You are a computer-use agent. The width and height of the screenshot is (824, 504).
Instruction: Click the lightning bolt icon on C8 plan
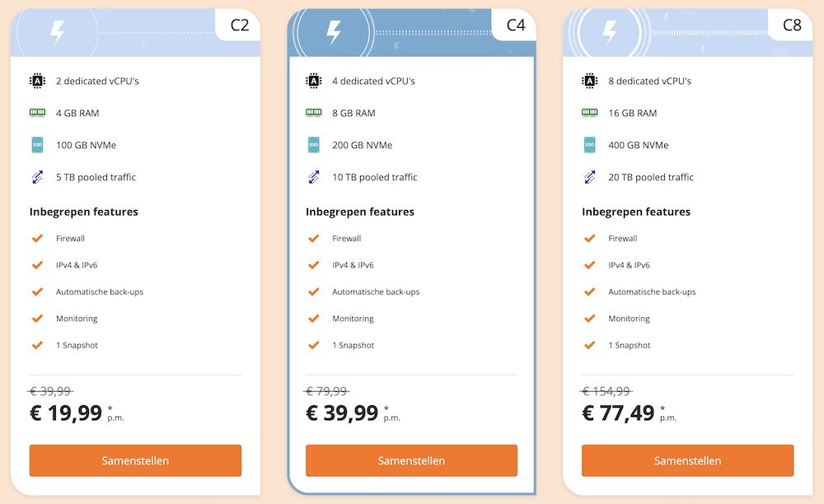pyautogui.click(x=609, y=32)
